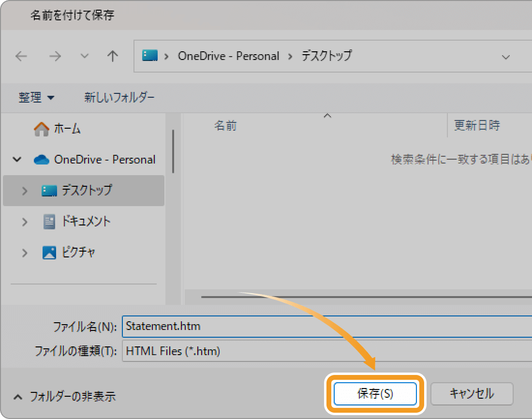532x419 pixels.
Task: Toggle フォルダーの非表示 to hide folders
Action: click(x=65, y=396)
